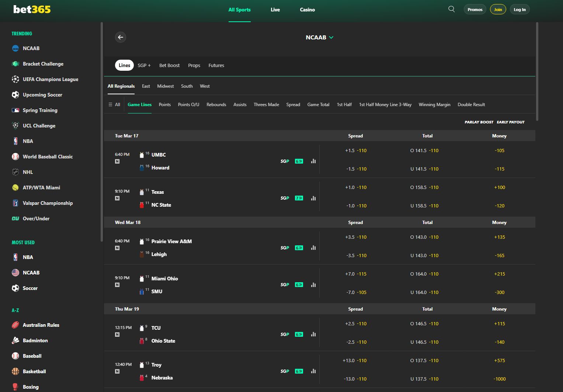Select NCAAB icon in Trending sidebar
563x392 pixels.
[x=15, y=48]
